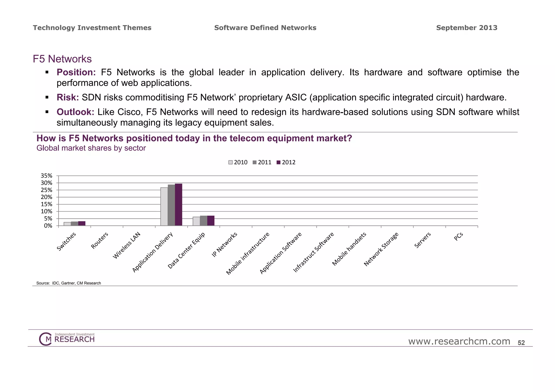This screenshot has width=555, height=392.
Task: Click the 2010 legend color swatch
Action: [231, 162]
